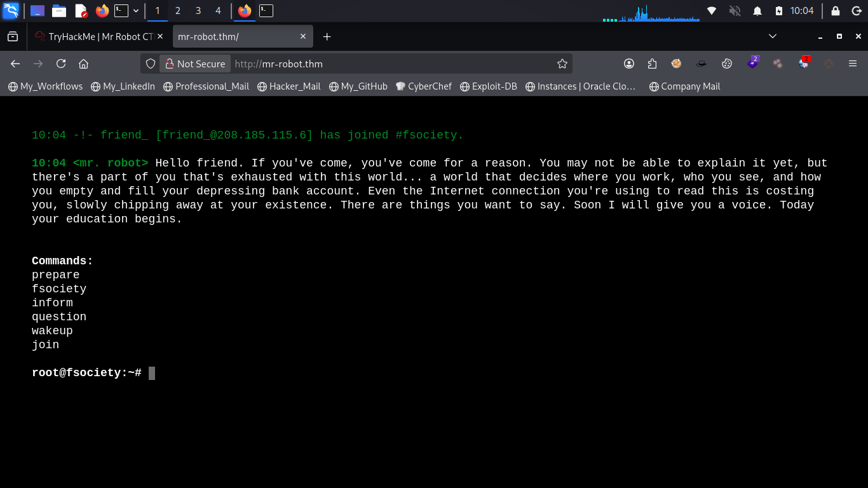
Task: Open the Professional_Mail bookmark
Action: 206,86
